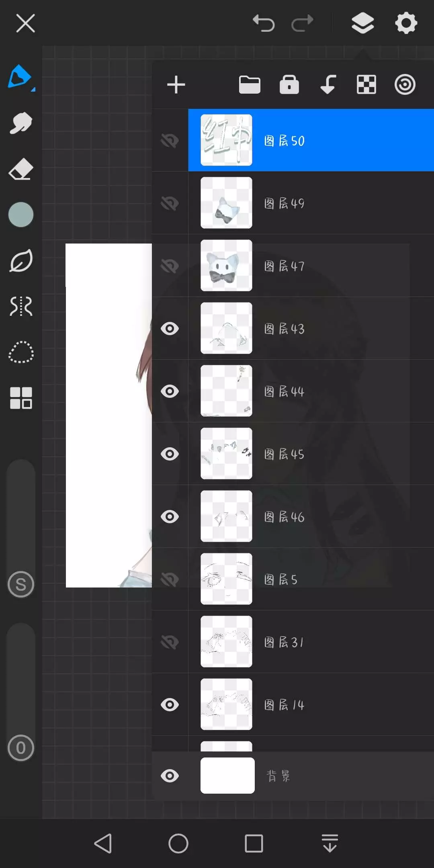
Task: Hide the 背景 background layer
Action: coord(170,776)
